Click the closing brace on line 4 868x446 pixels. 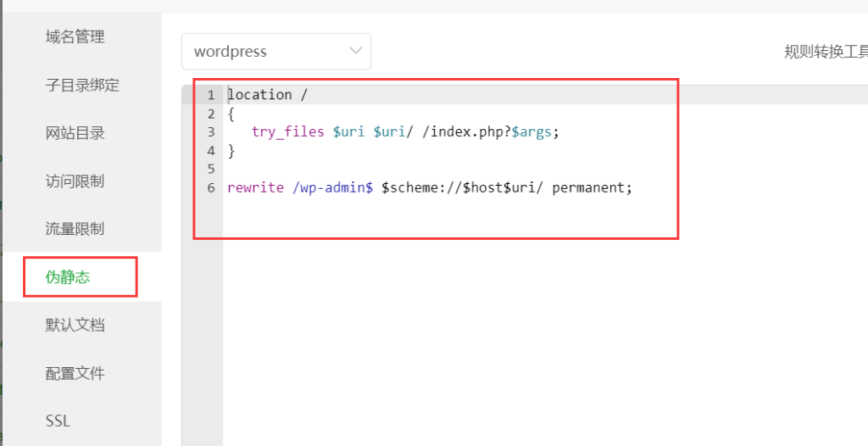tap(231, 151)
